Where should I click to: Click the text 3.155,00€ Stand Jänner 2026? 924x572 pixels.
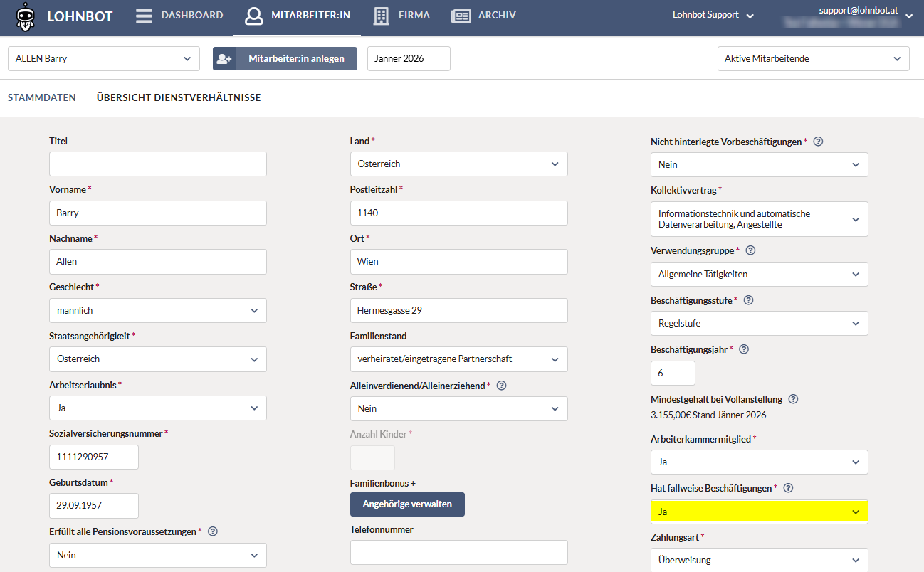click(708, 415)
